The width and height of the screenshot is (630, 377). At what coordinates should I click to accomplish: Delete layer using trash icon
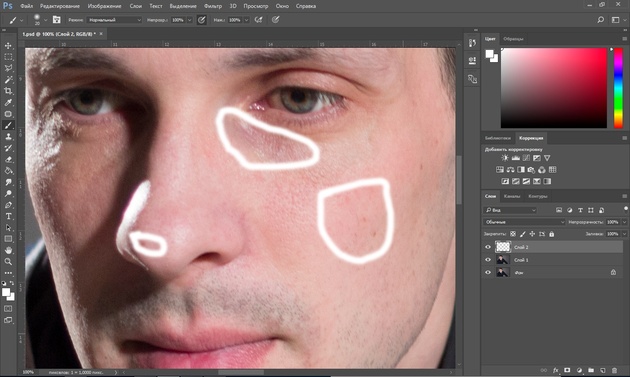614,370
